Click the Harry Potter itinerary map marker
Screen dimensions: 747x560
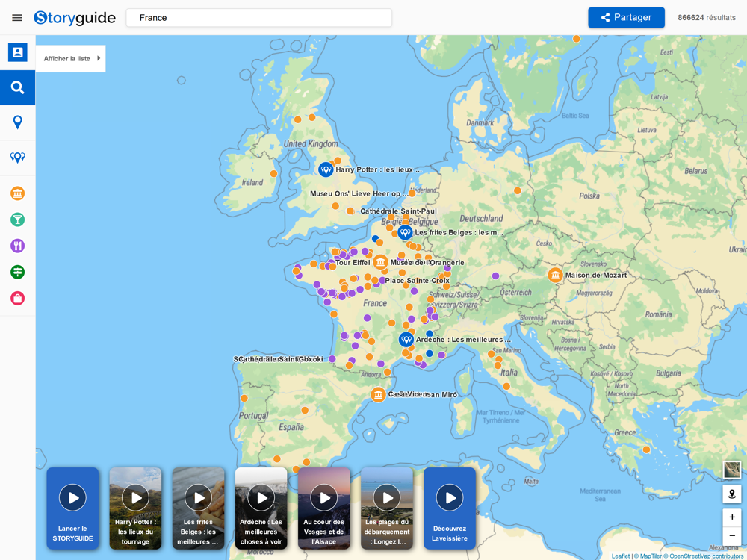tap(326, 169)
